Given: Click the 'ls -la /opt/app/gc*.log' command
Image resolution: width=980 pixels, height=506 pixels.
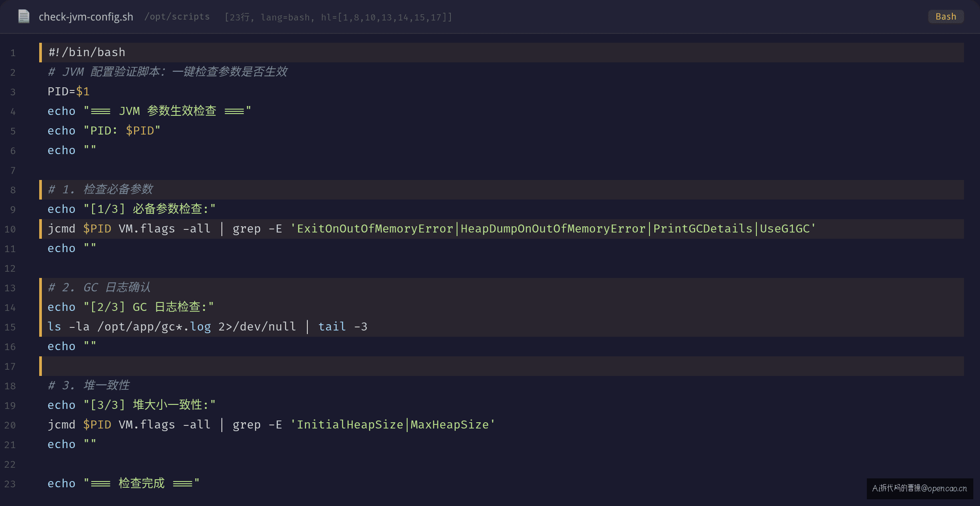Looking at the screenshot, I should tap(129, 326).
